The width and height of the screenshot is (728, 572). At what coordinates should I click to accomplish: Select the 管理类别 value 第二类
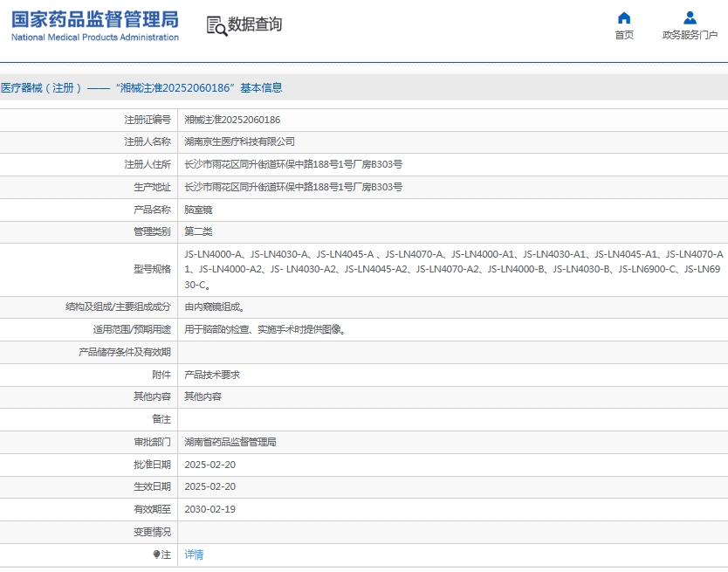(x=197, y=231)
